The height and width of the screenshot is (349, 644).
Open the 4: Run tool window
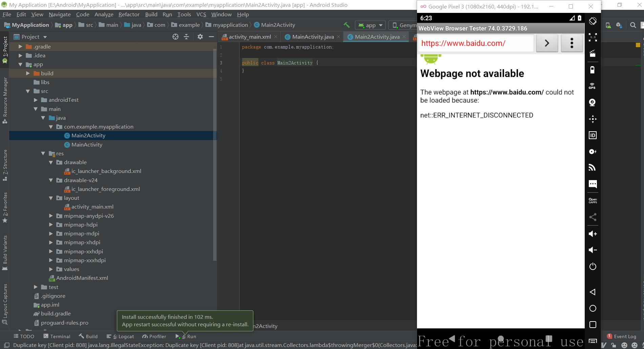(x=186, y=336)
